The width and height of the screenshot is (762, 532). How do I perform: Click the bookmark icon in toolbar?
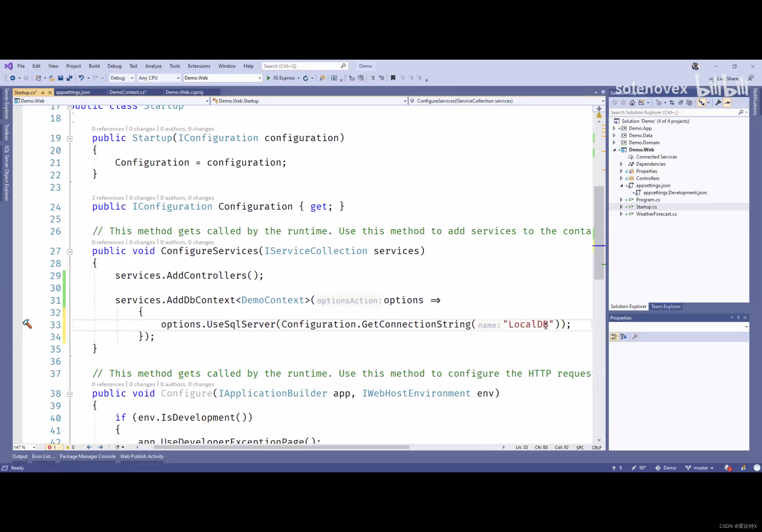(393, 78)
